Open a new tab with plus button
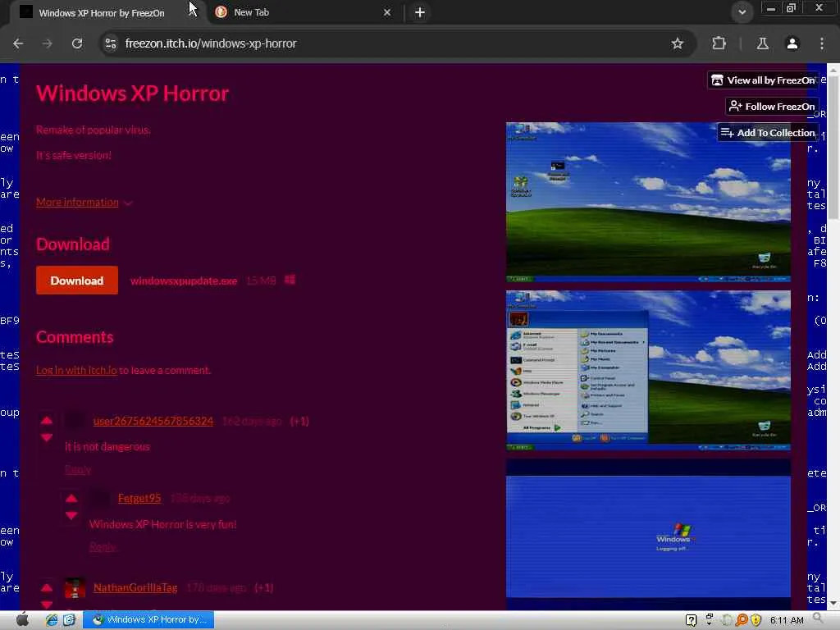This screenshot has height=630, width=840. [x=420, y=12]
